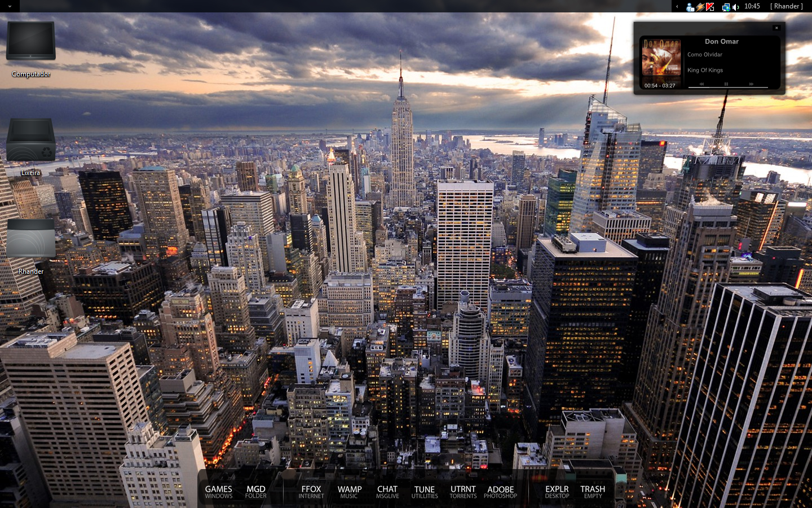The height and width of the screenshot is (508, 812).
Task: Expand hidden tray icons with the arrow
Action: [x=677, y=7]
